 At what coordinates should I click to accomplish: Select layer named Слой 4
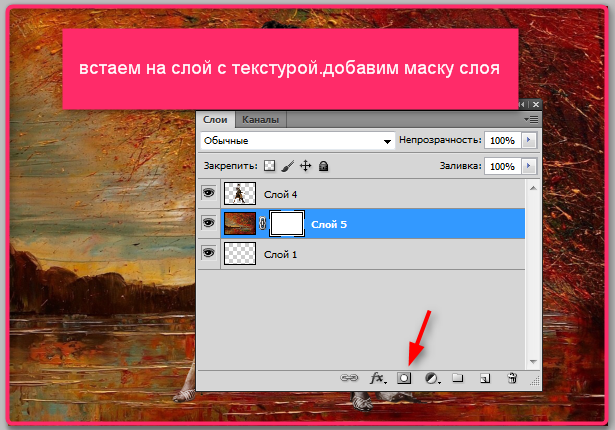[280, 194]
